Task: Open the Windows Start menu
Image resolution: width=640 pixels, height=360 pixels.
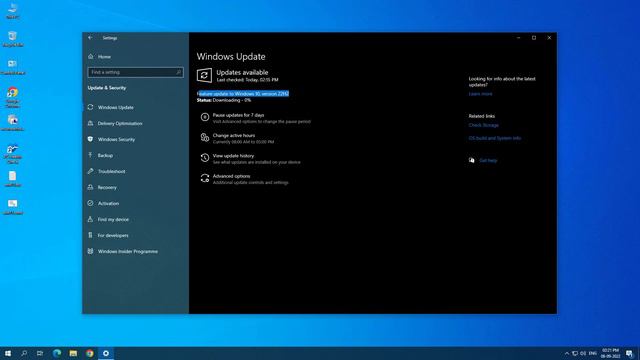Action: [8, 353]
